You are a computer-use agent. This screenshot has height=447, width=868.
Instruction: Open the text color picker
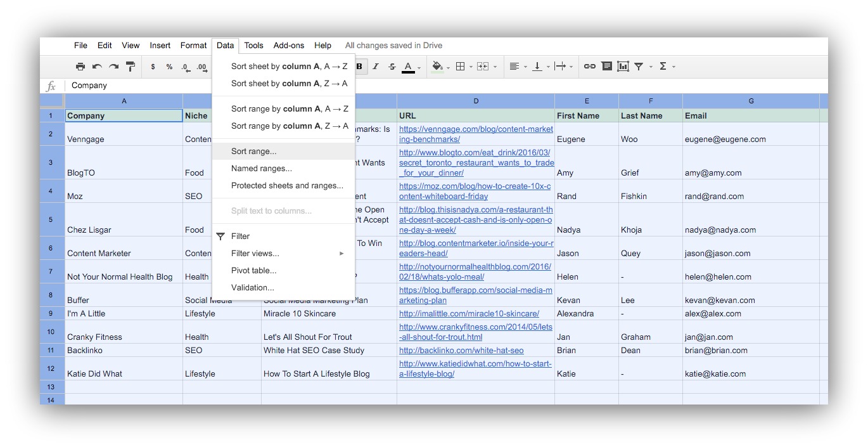(x=409, y=67)
